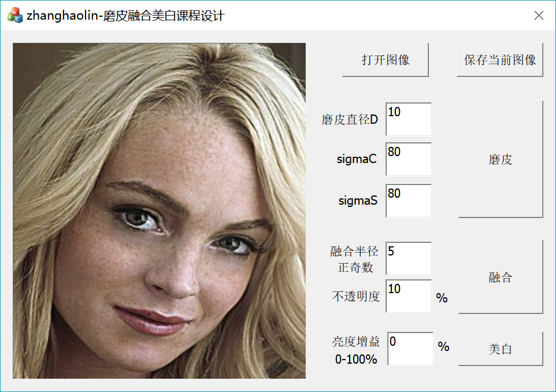556x392 pixels.
Task: Select the sigmaC value field
Action: point(409,159)
